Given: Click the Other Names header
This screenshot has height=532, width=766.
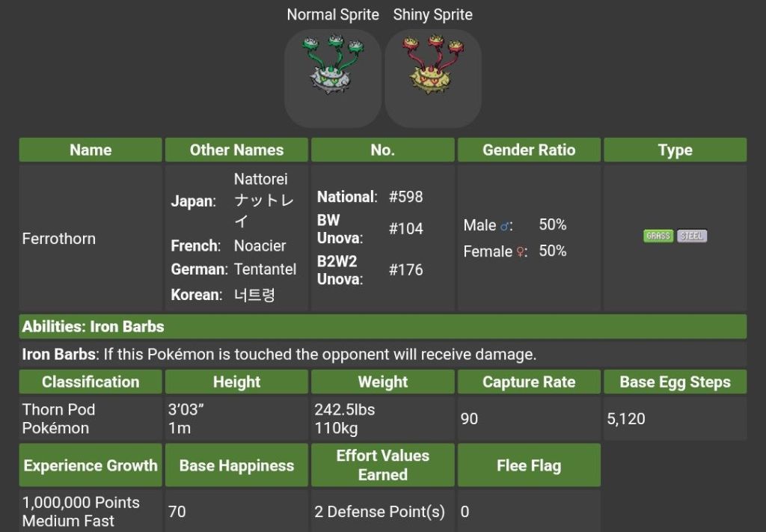Looking at the screenshot, I should click(236, 150).
